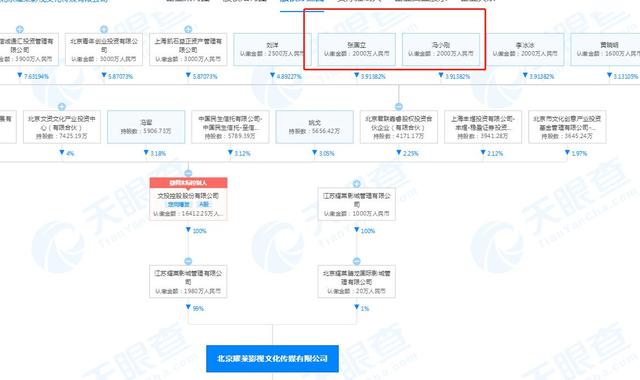Collapse minus icon above 文投控股股份有限公司 node

pos(188,173)
